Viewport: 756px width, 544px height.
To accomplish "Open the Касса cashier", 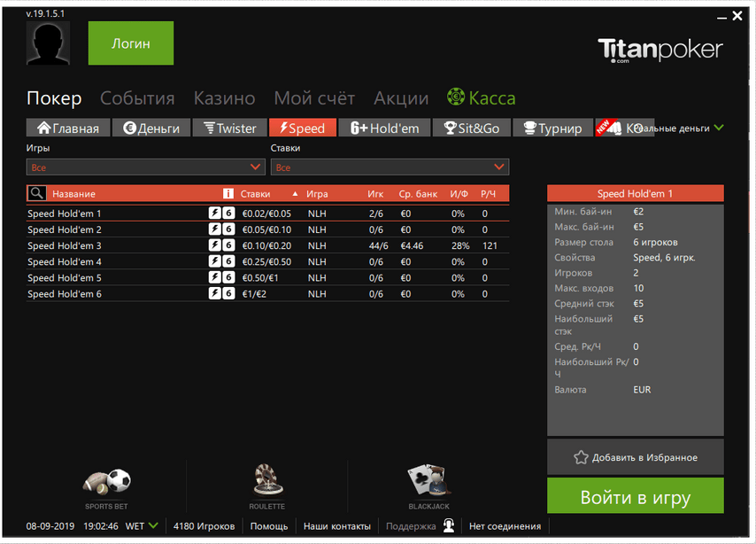I will tap(492, 98).
